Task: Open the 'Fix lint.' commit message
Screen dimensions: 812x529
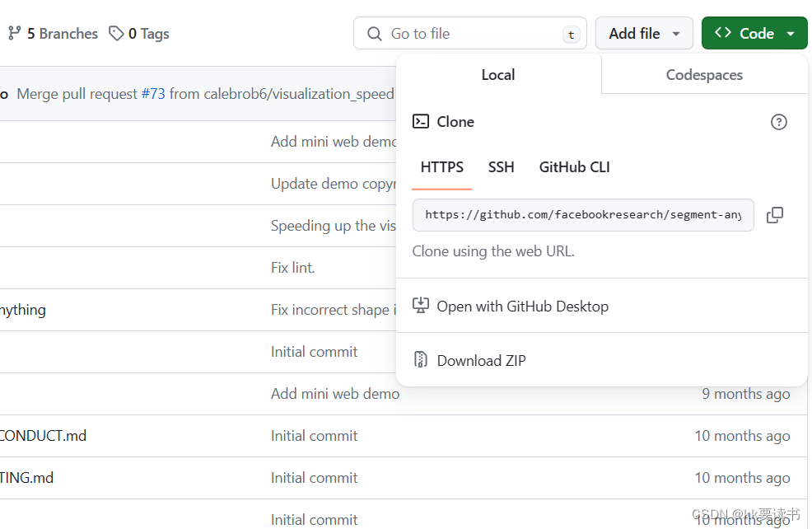Action: click(293, 268)
